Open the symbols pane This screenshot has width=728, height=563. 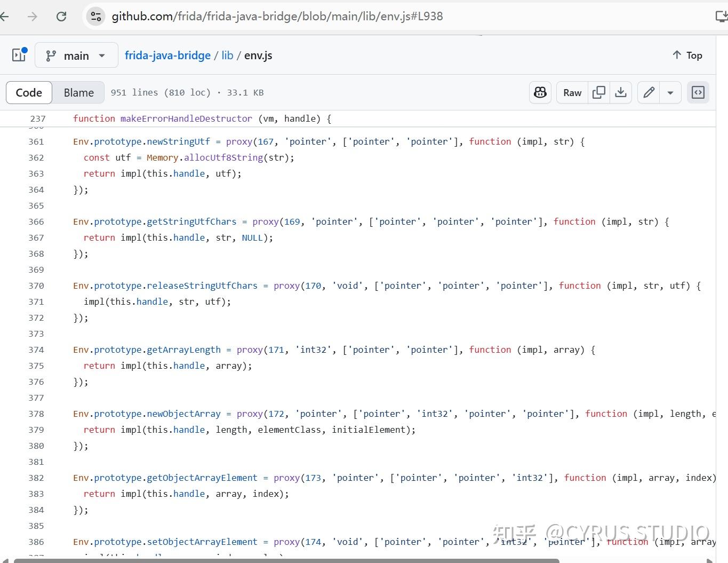[698, 92]
